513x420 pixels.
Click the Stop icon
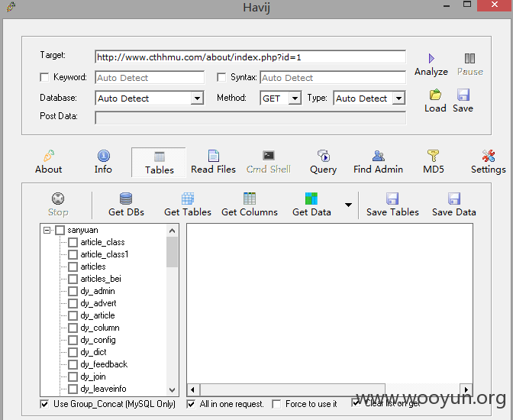tap(58, 199)
